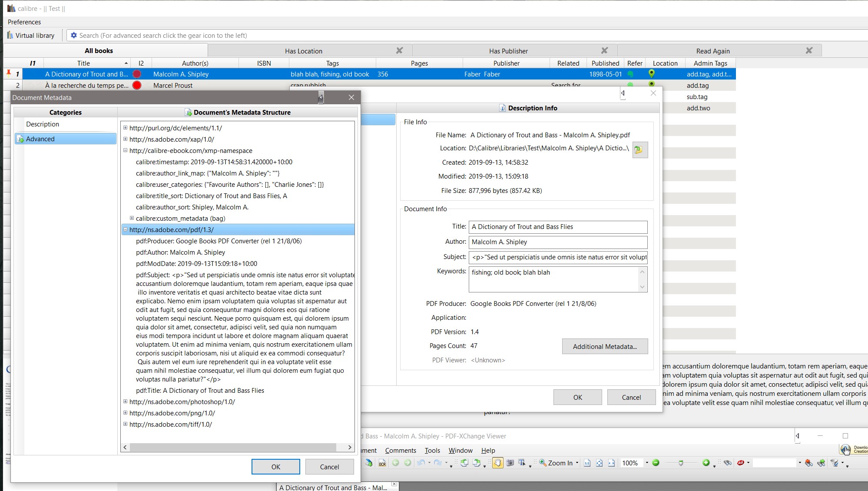The width and height of the screenshot is (868, 491).
Task: Click the OCR toolbar icon
Action: [x=382, y=463]
